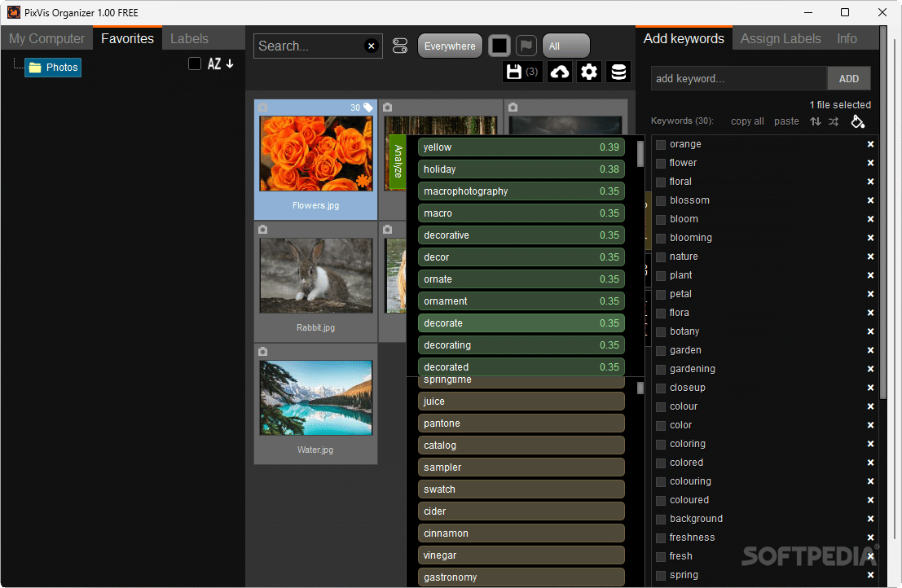Check the nature keyword checkbox
Viewport: 902px width, 588px height.
point(660,257)
